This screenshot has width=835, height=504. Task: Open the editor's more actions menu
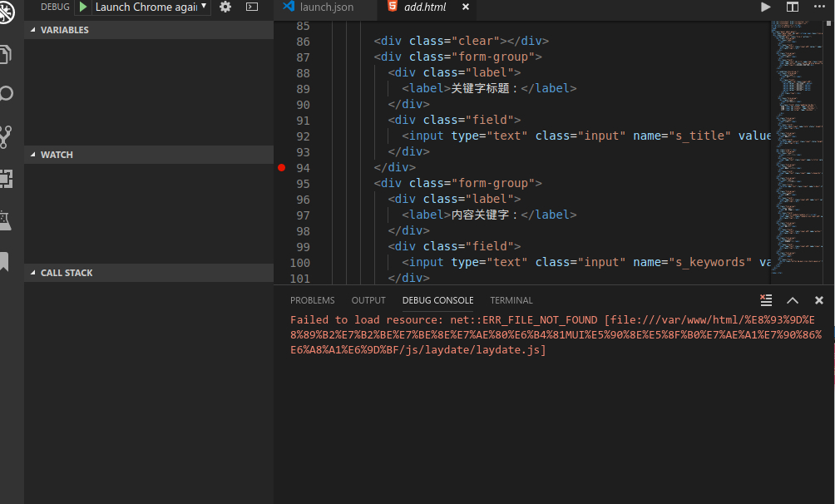[x=820, y=7]
